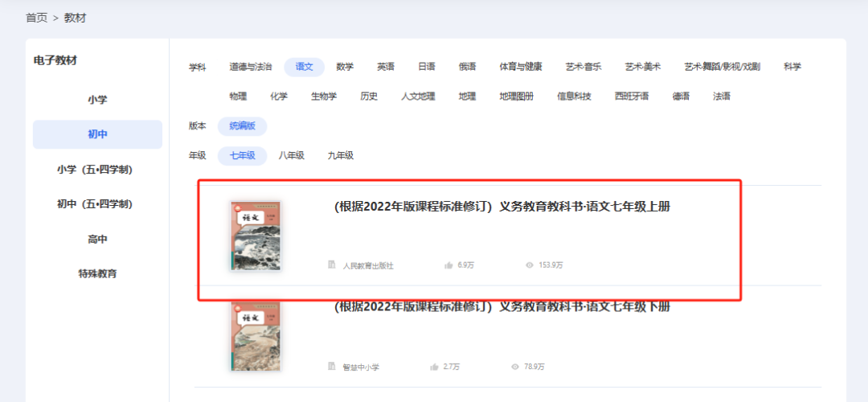This screenshot has height=402, width=868.
Task: Click the eye views icon showing 153.9万
Action: point(530,265)
